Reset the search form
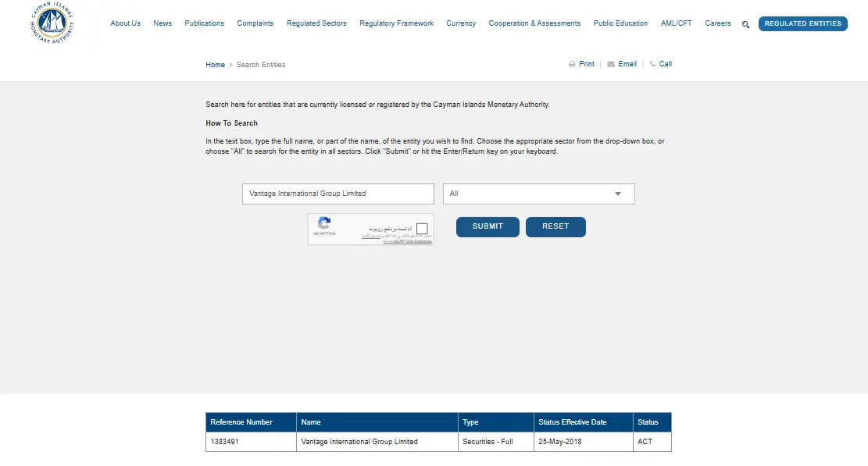Image resolution: width=868 pixels, height=466 pixels. tap(555, 226)
